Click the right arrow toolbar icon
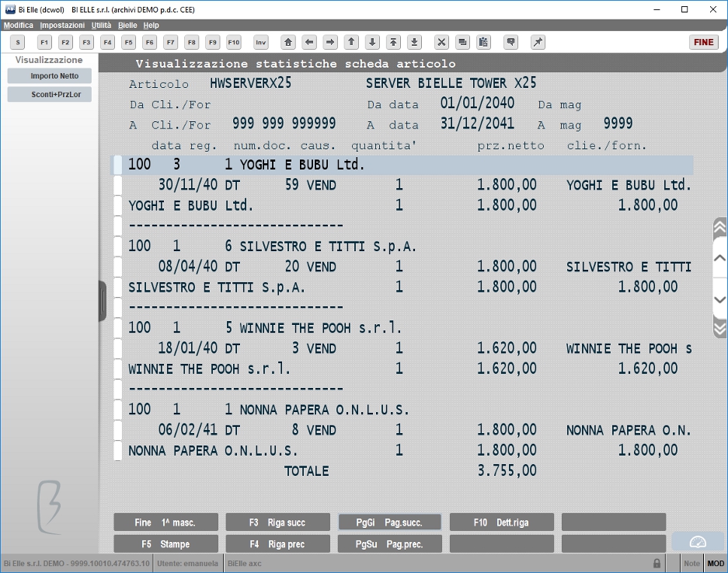Viewport: 728px width, 573px height. pos(330,42)
